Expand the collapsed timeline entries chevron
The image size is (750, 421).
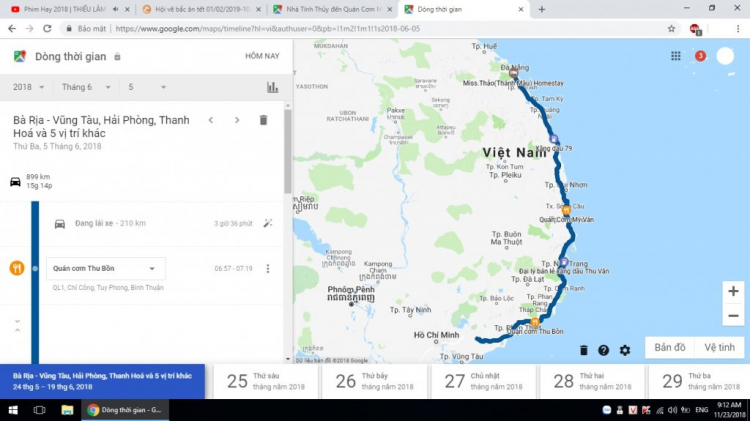[17, 325]
